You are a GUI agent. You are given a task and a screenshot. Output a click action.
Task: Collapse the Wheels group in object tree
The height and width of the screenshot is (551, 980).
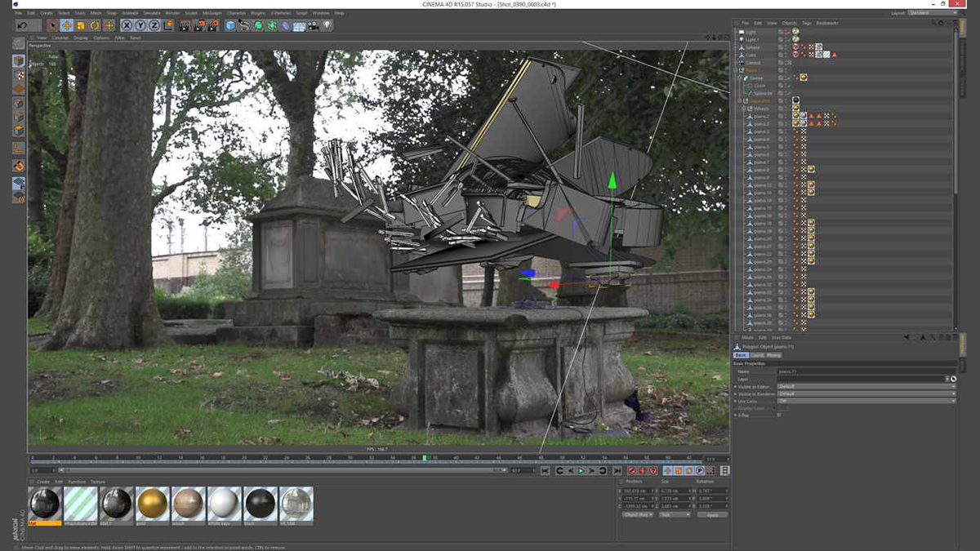742,109
